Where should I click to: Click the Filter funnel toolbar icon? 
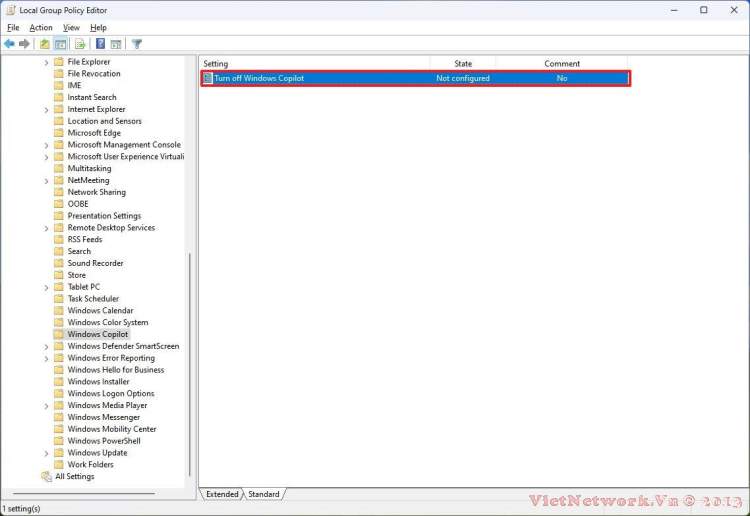pos(137,44)
